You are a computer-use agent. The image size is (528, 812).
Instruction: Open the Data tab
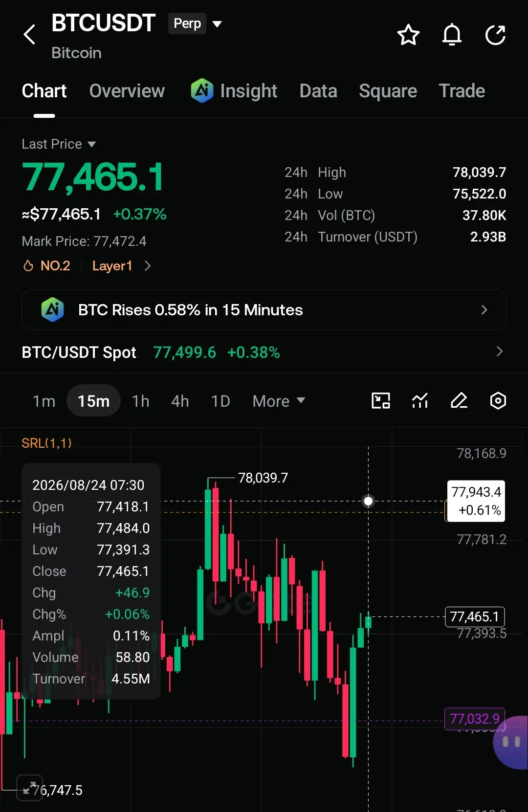pyautogui.click(x=318, y=91)
